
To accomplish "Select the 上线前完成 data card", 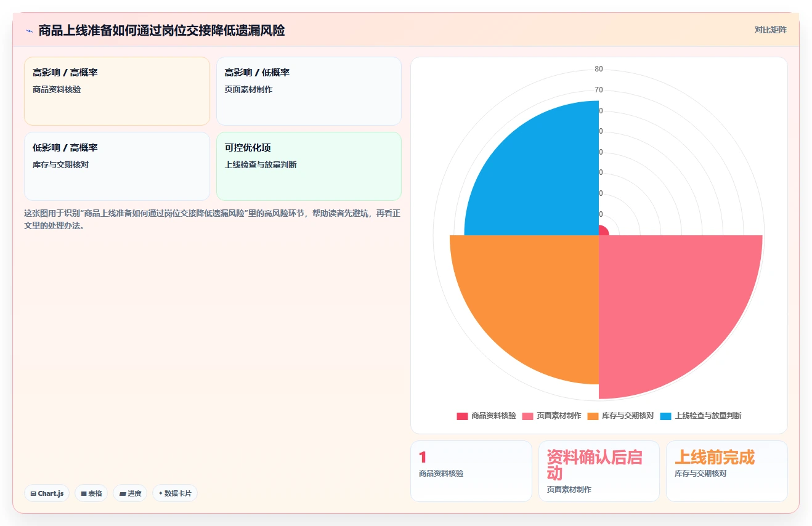I will tap(726, 471).
